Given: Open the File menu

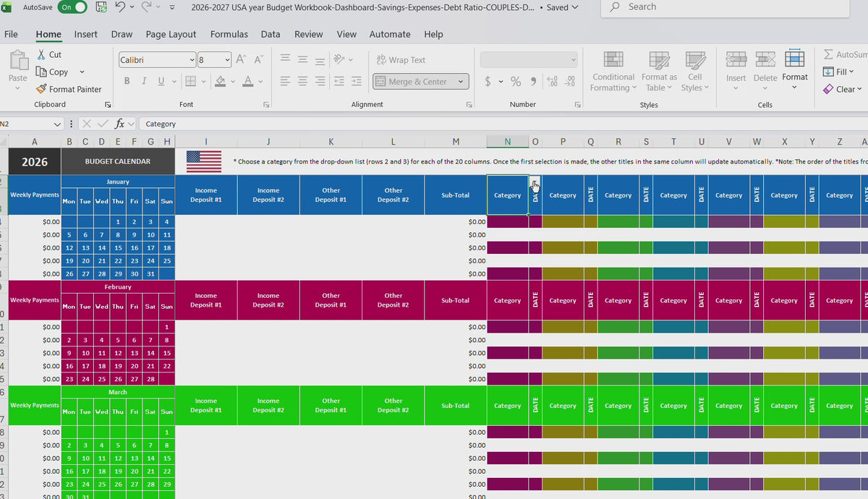Looking at the screenshot, I should 12,34.
